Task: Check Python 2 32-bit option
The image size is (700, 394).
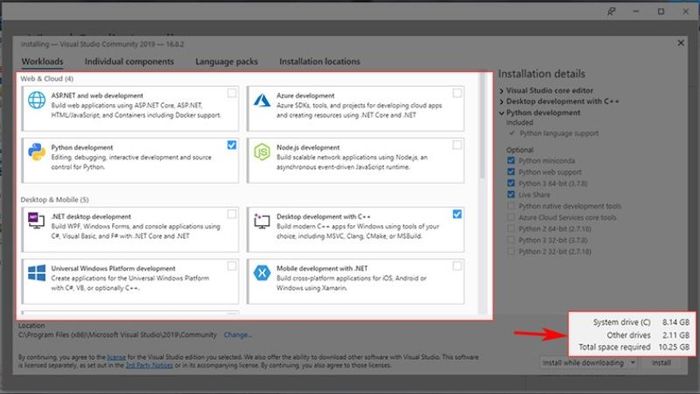Action: click(511, 251)
